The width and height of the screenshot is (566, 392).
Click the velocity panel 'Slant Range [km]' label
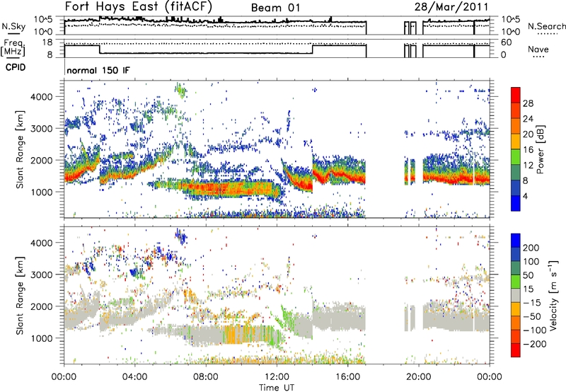(x=20, y=296)
